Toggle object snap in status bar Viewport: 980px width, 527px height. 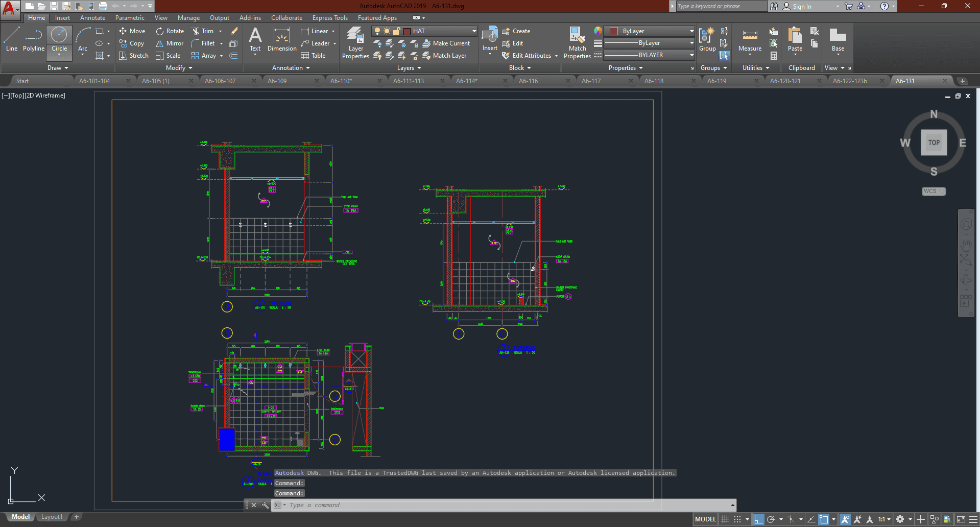[x=823, y=519]
